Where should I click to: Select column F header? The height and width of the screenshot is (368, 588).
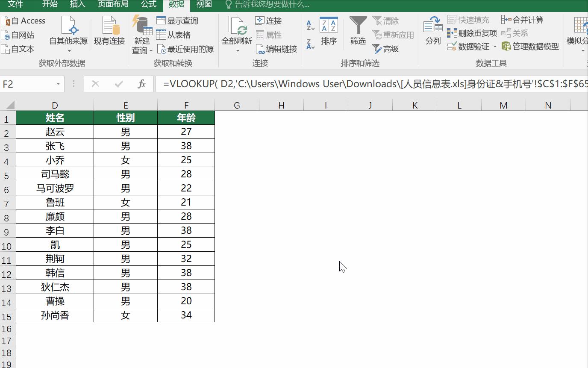tap(186, 105)
